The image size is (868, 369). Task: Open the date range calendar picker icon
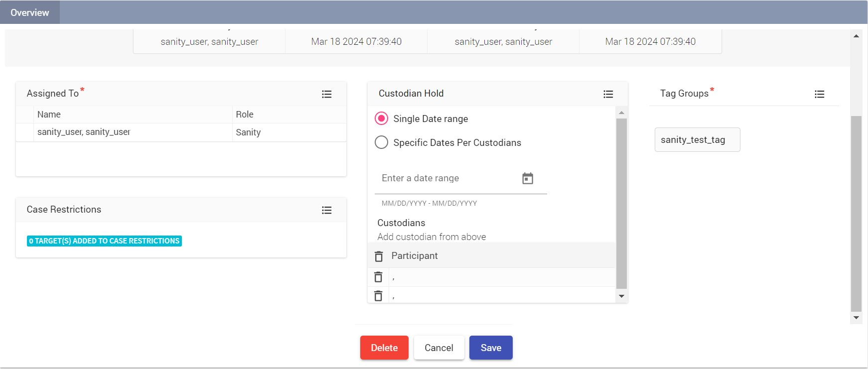[x=528, y=178]
